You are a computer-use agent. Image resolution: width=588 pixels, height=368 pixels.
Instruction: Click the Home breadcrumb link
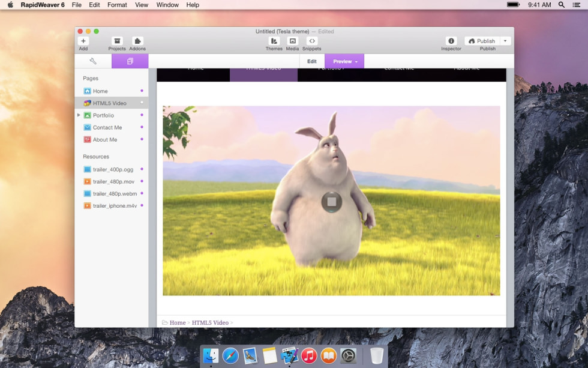(x=178, y=322)
